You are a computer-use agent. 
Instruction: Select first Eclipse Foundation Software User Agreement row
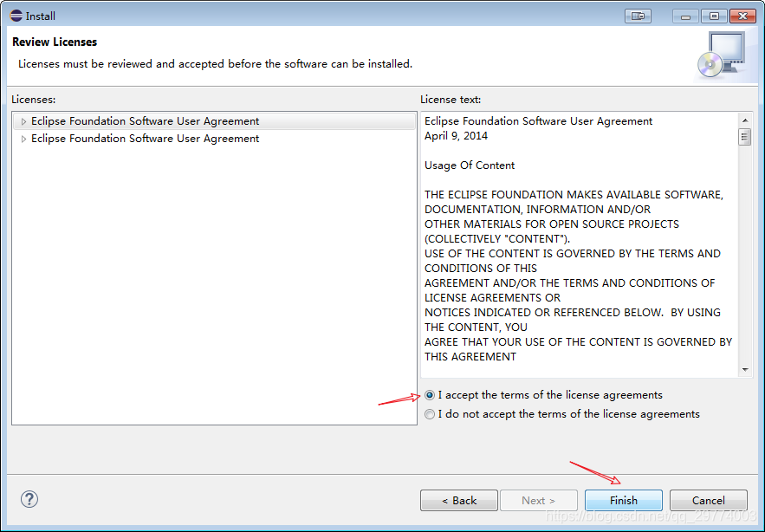point(214,121)
